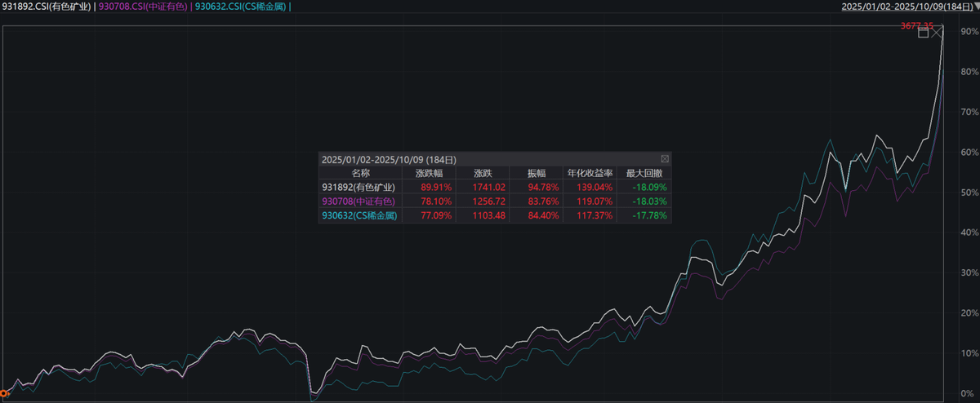Viewport: 980px width, 403px height.
Task: Click the popup title bar date range text
Action: coord(389,159)
